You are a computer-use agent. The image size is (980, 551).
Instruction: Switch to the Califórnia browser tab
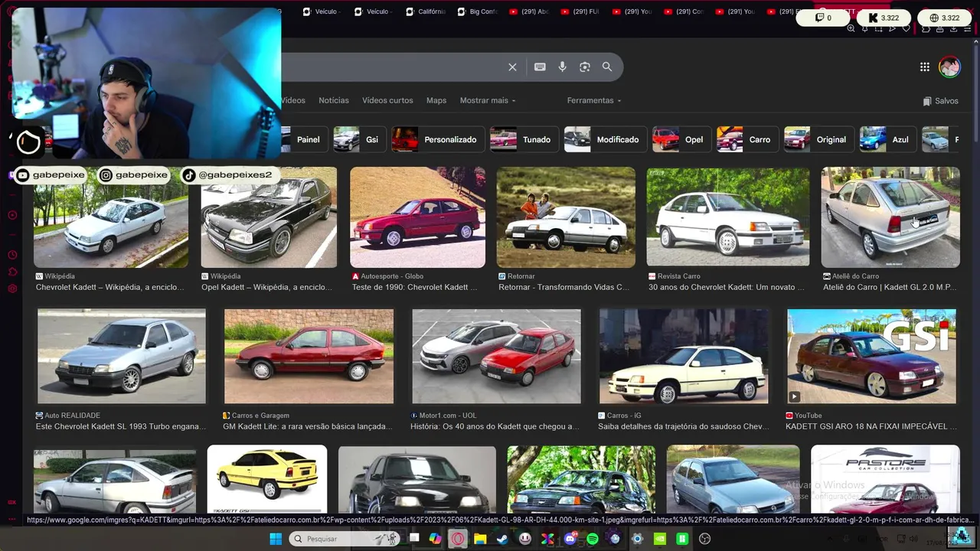coord(426,11)
